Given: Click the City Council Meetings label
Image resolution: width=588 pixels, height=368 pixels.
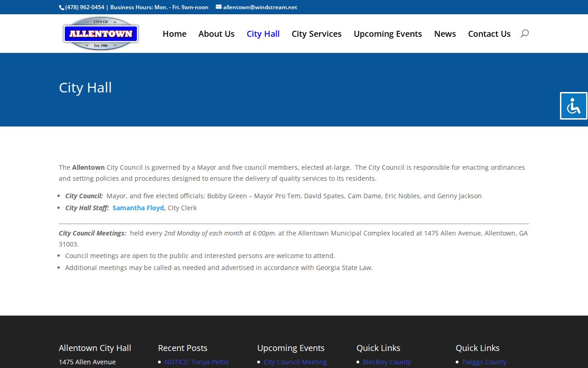Looking at the screenshot, I should click(92, 233).
